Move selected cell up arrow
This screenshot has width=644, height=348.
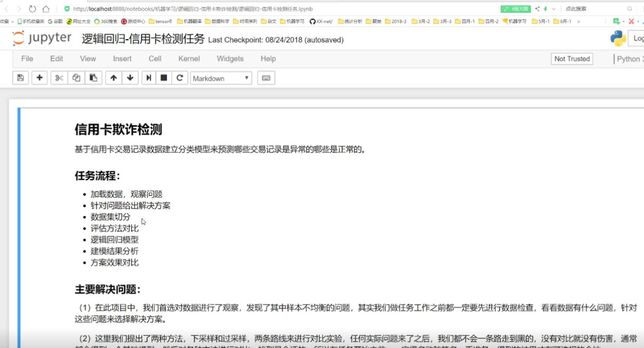pyautogui.click(x=114, y=78)
